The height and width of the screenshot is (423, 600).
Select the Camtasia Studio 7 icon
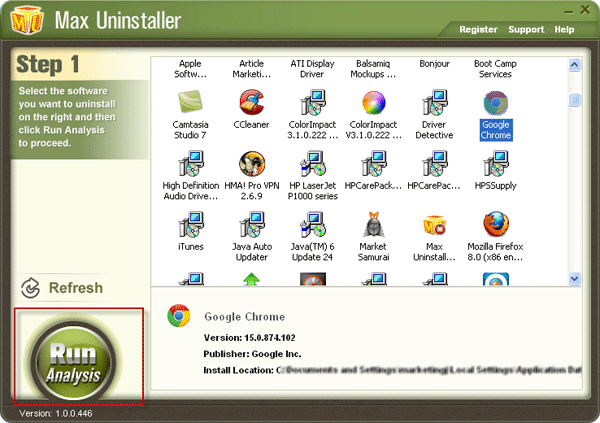(190, 101)
